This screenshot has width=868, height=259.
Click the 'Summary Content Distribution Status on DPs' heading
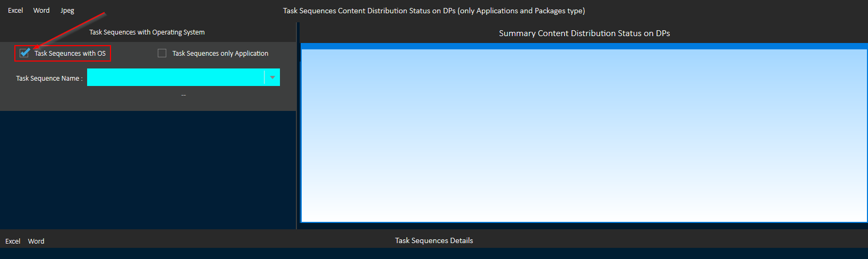584,33
